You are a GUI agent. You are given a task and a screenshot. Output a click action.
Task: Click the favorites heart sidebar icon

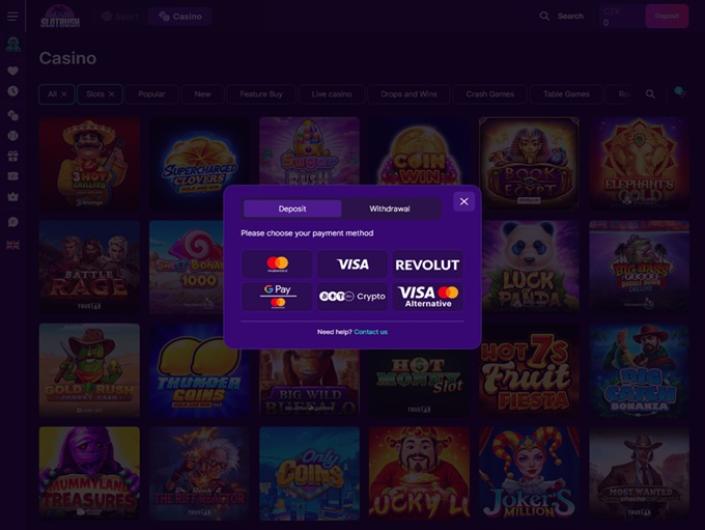[x=13, y=71]
